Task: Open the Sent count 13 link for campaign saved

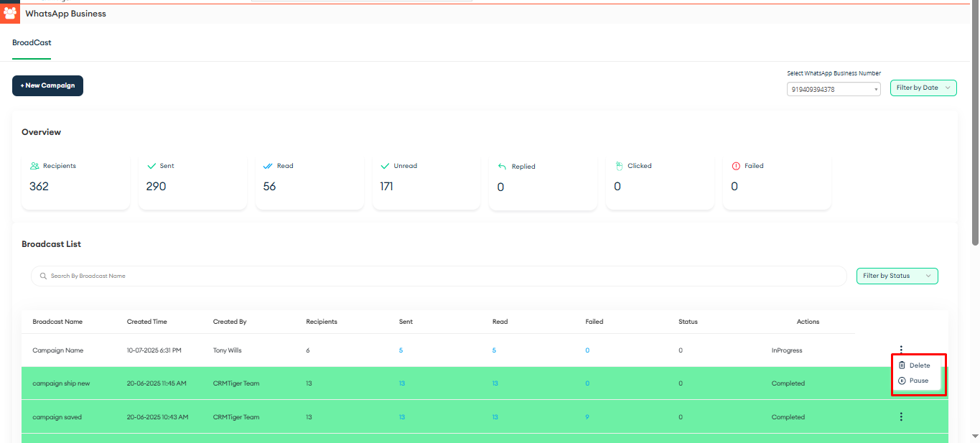Action: coord(402,417)
